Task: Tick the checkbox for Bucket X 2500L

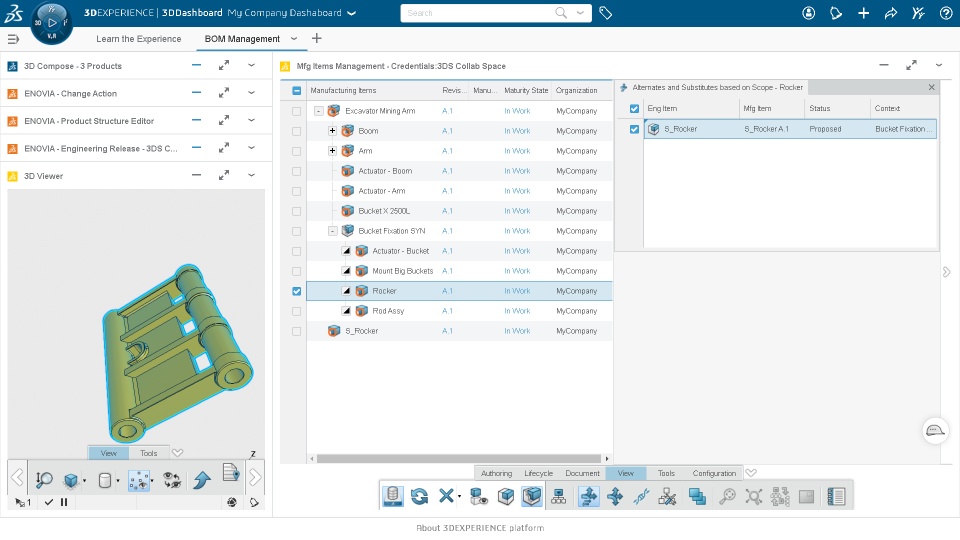Action: [296, 211]
